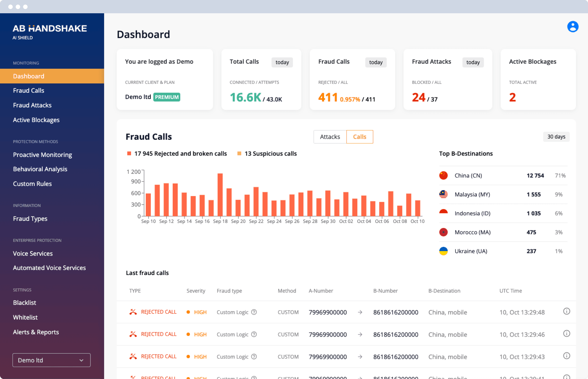
Task: Click the PREMIUM plan badge
Action: coord(167,97)
